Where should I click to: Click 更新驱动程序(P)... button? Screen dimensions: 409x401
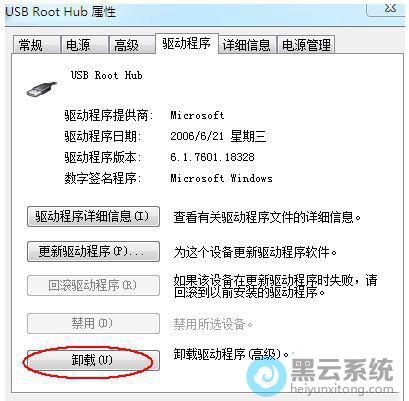click(93, 251)
